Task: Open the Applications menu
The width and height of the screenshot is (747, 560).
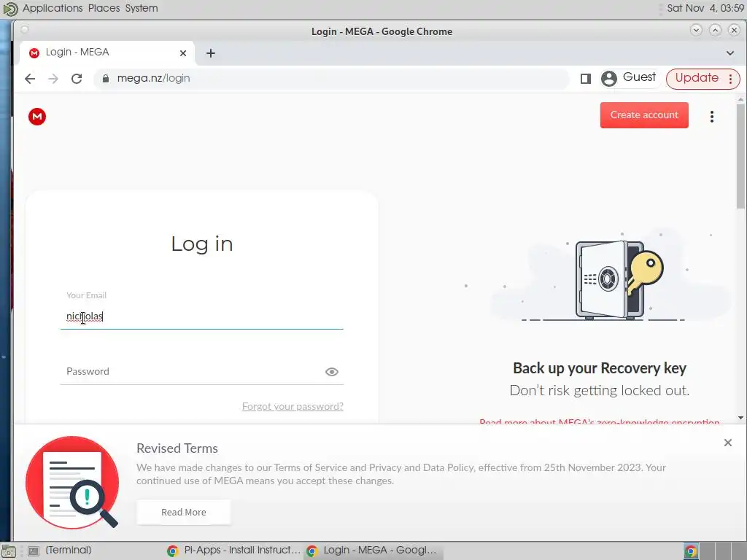Action: [x=53, y=8]
